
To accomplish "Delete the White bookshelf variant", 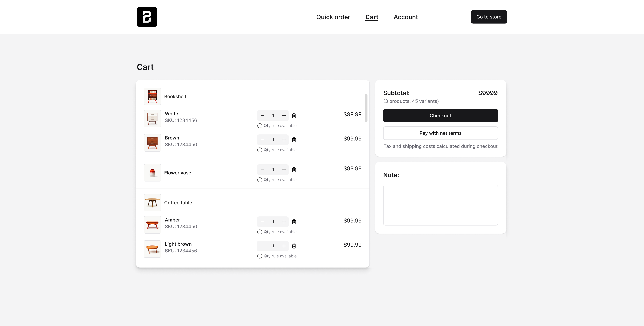I will [x=294, y=116].
